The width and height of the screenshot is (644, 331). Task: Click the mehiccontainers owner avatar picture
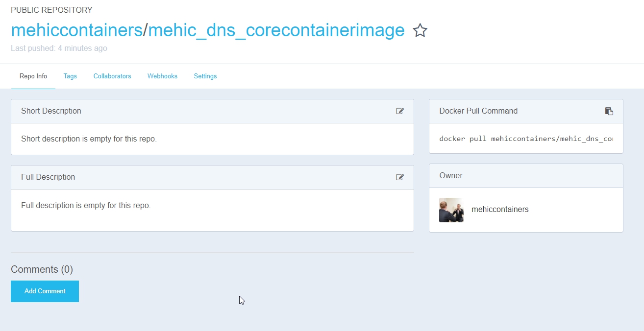451,210
